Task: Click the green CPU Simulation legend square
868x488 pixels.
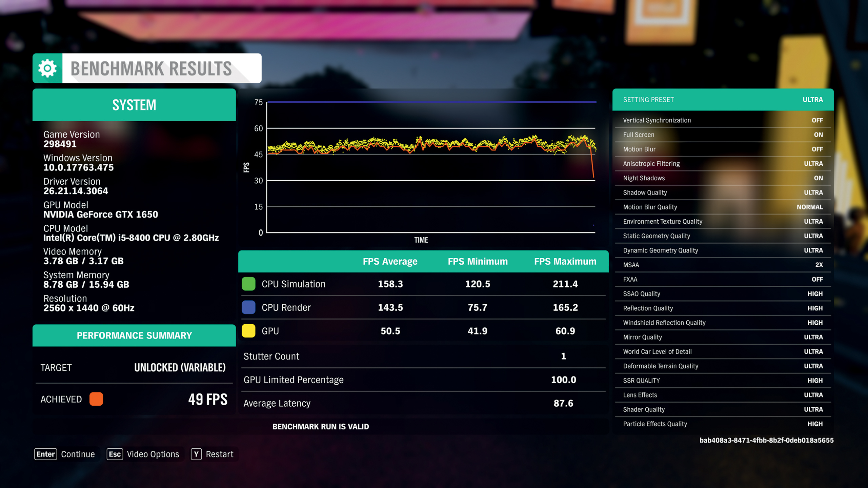Action: [x=248, y=284]
